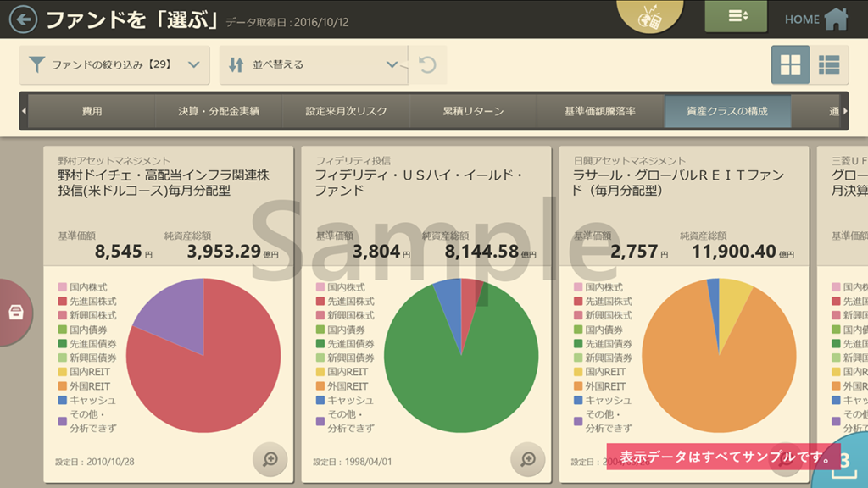868x488 pixels.
Task: Select the 決算・分配金実績 tab
Action: pyautogui.click(x=219, y=111)
